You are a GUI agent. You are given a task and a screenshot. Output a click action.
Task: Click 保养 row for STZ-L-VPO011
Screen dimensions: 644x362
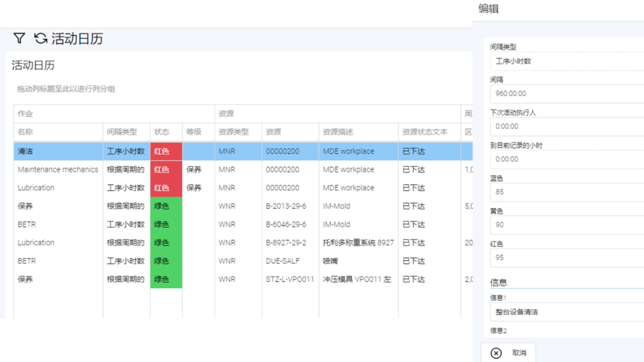point(243,279)
